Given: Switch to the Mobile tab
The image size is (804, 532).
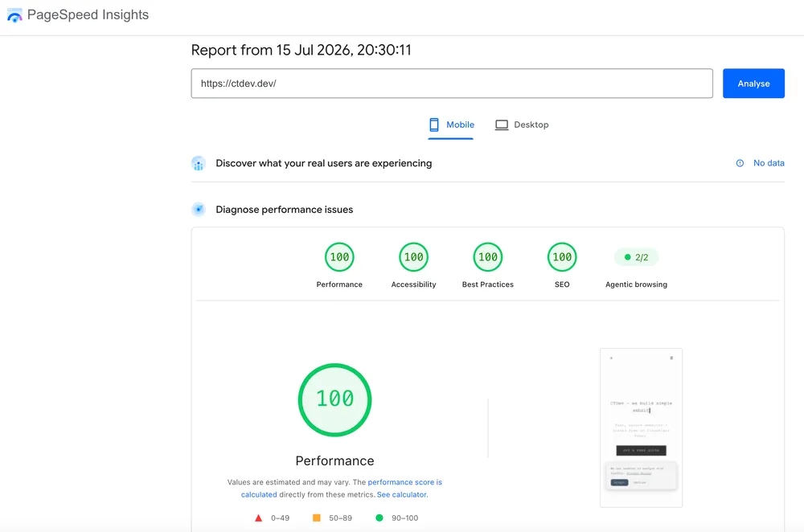Looking at the screenshot, I should click(451, 125).
